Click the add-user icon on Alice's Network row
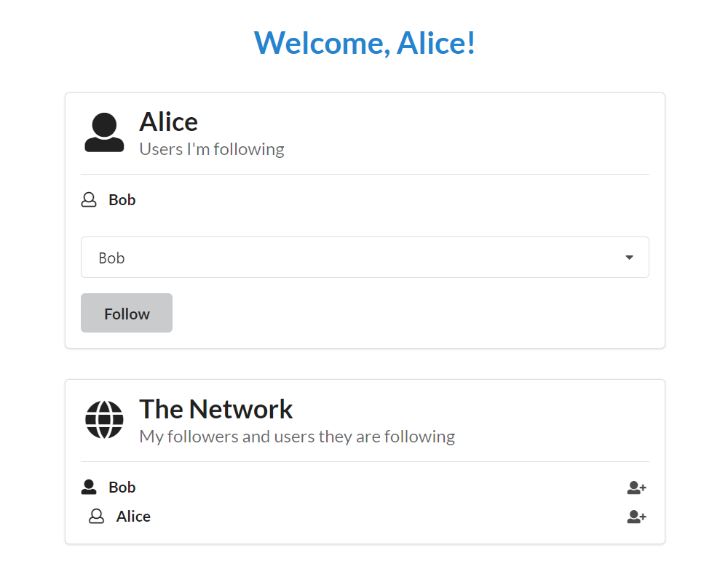 coord(636,517)
